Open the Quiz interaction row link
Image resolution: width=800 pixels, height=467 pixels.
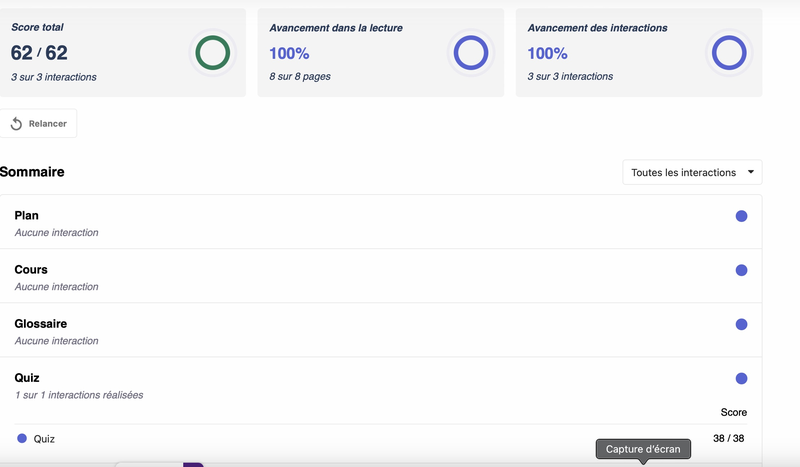pyautogui.click(x=44, y=438)
